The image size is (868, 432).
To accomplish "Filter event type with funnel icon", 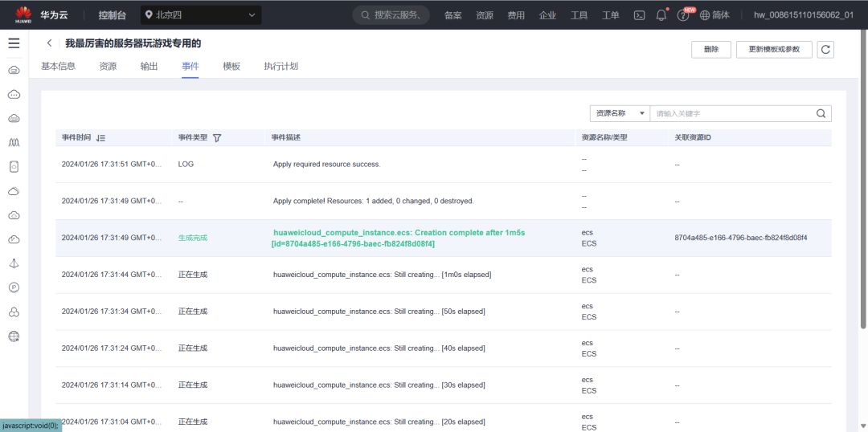I will tap(216, 138).
